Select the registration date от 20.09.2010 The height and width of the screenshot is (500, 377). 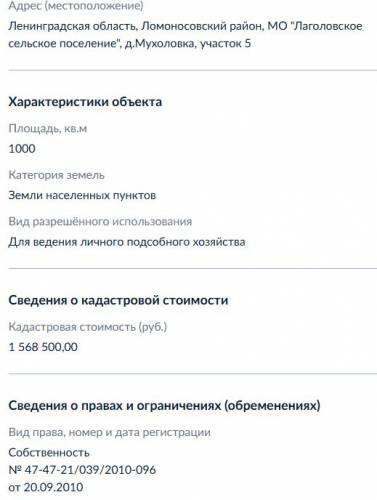(x=46, y=487)
